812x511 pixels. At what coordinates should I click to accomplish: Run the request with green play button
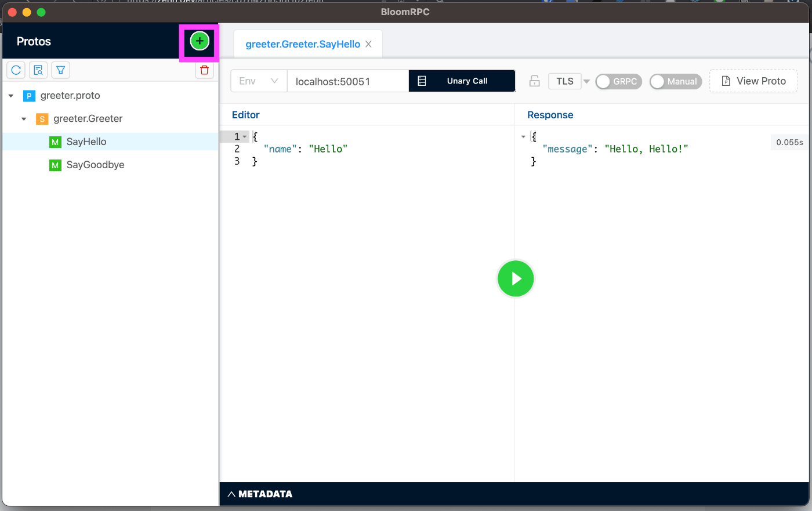coord(516,279)
